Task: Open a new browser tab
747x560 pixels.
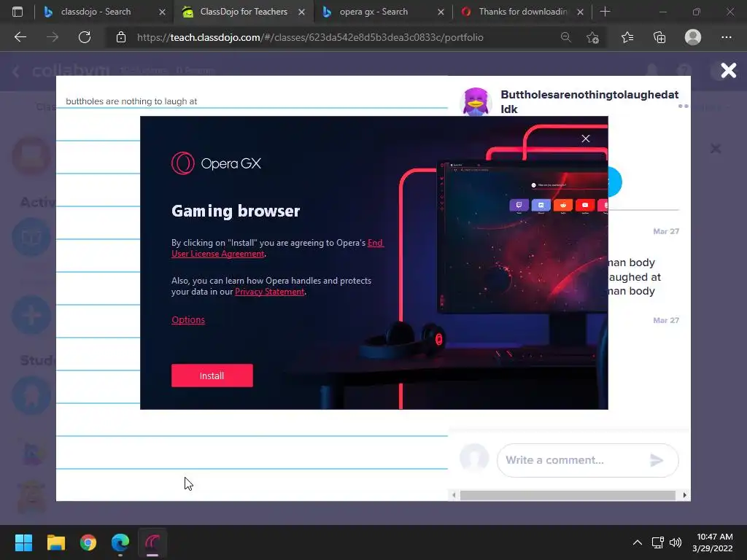Action: pos(605,12)
